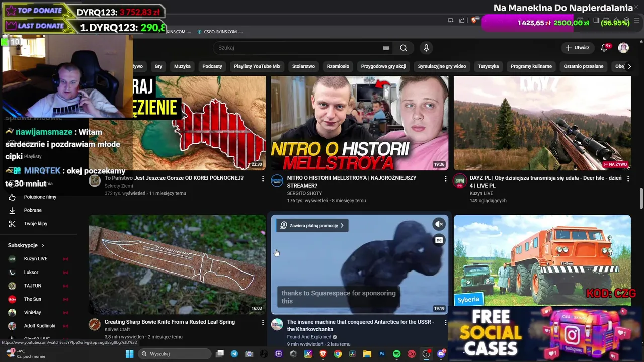Open the Syberia orange truck thumbnail
Screen dimensions: 644x362
pyautogui.click(x=542, y=260)
